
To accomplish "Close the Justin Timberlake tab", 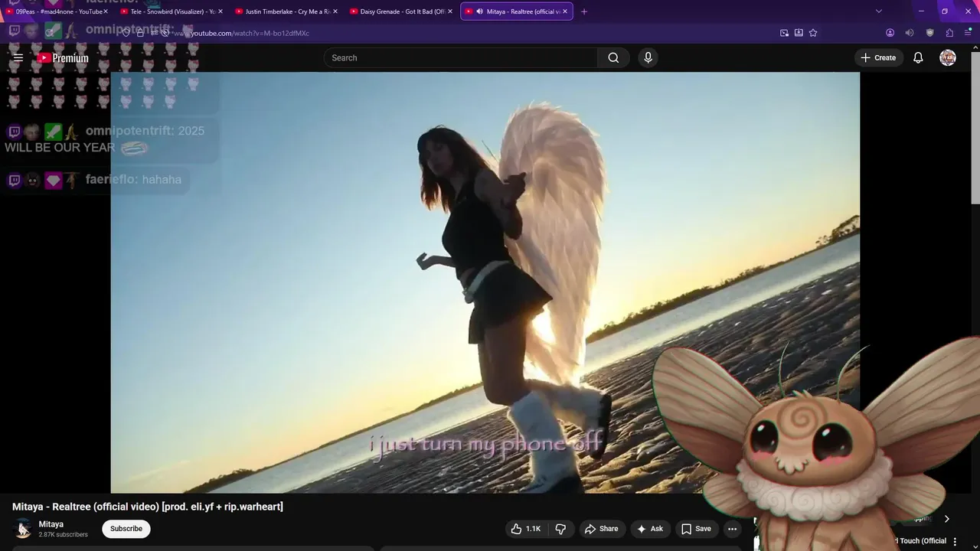I will pos(335,11).
